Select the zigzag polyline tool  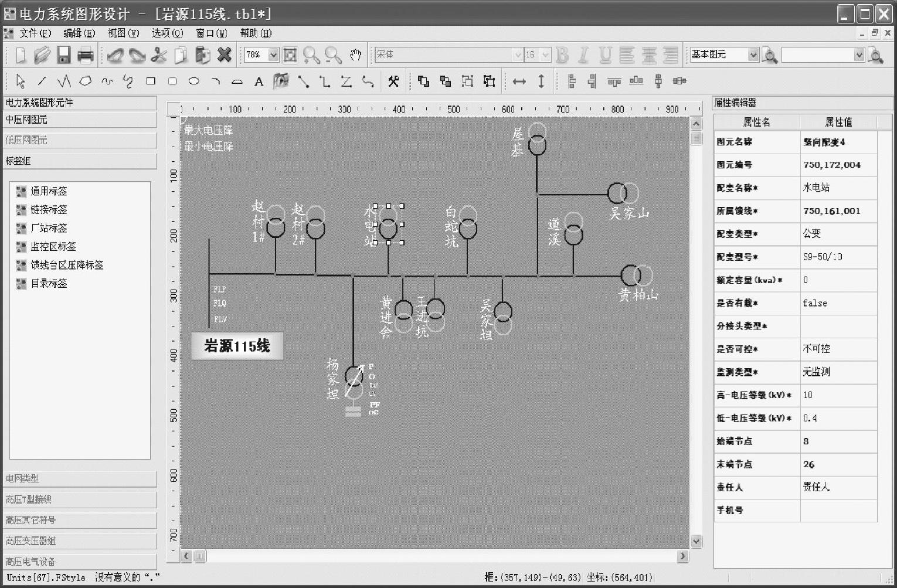tap(63, 81)
